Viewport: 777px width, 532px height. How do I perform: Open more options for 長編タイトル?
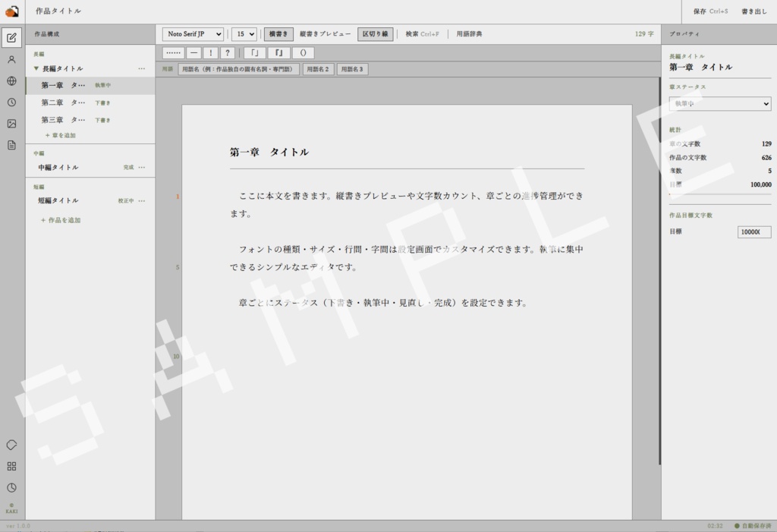[x=142, y=68]
